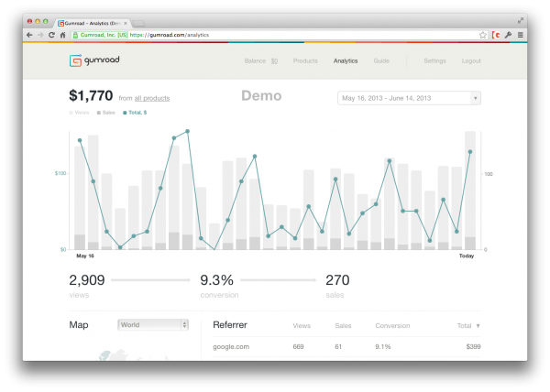Click the 2,909 views figure
Viewport: 550px width, 392px height.
point(87,280)
